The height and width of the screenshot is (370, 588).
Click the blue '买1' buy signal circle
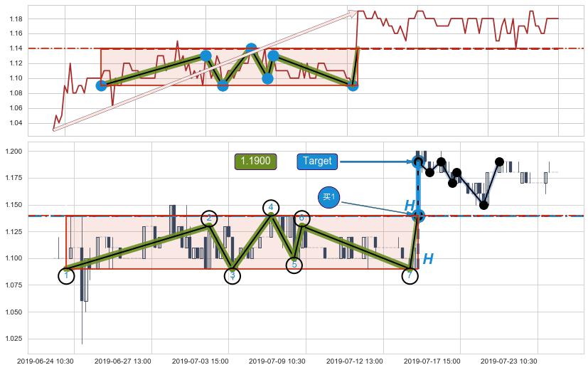click(x=328, y=197)
